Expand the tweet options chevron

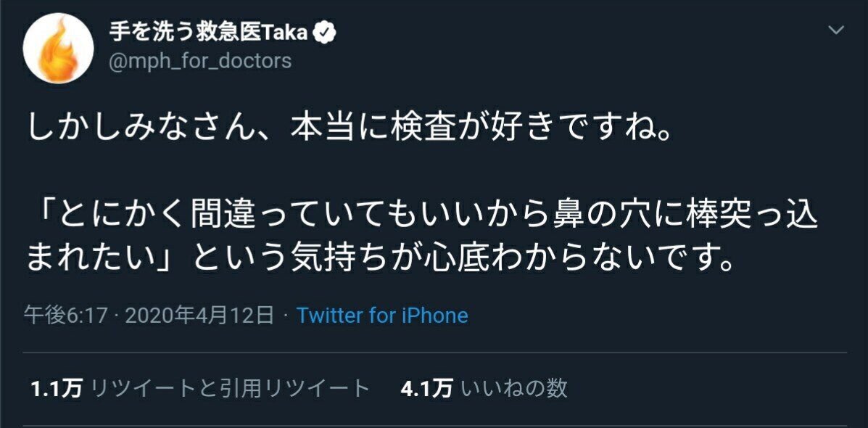[836, 30]
